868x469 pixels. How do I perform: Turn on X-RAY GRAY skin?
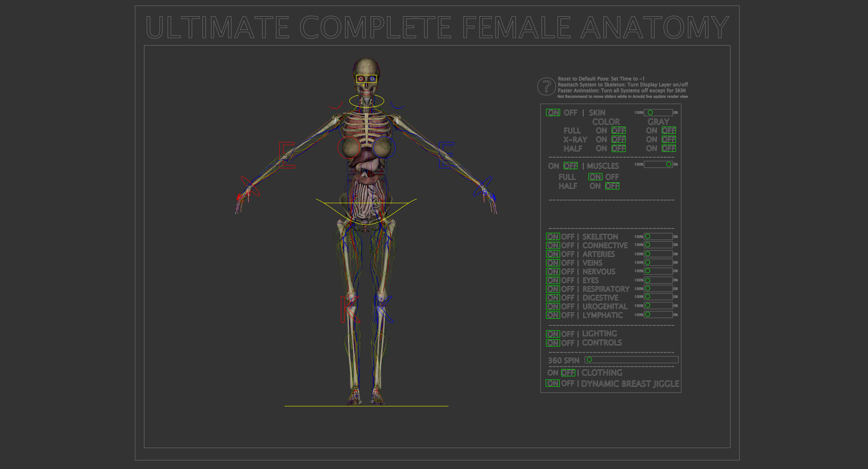[651, 140]
